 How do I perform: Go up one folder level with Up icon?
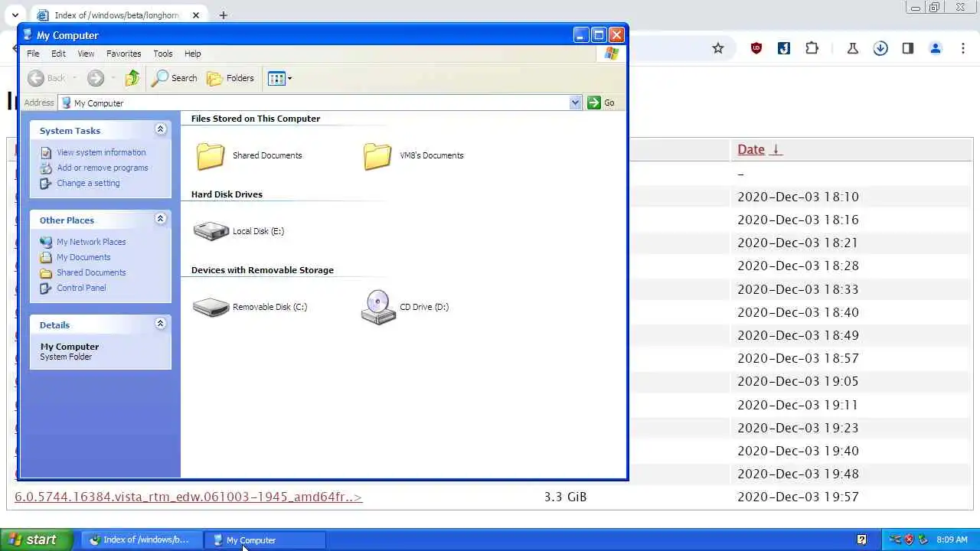[132, 78]
